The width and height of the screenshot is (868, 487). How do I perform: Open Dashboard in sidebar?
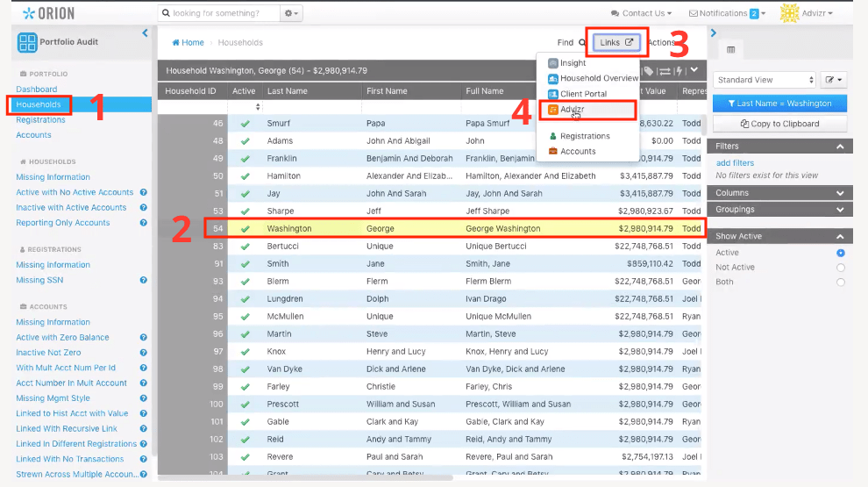(x=37, y=90)
